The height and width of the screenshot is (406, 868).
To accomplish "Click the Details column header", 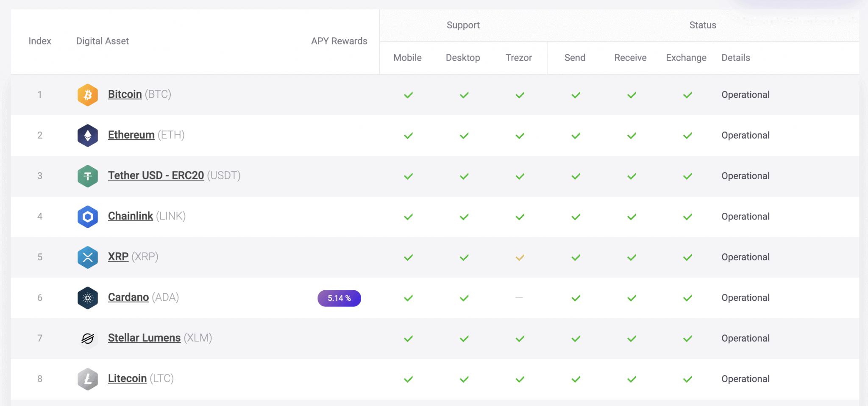I will (736, 58).
